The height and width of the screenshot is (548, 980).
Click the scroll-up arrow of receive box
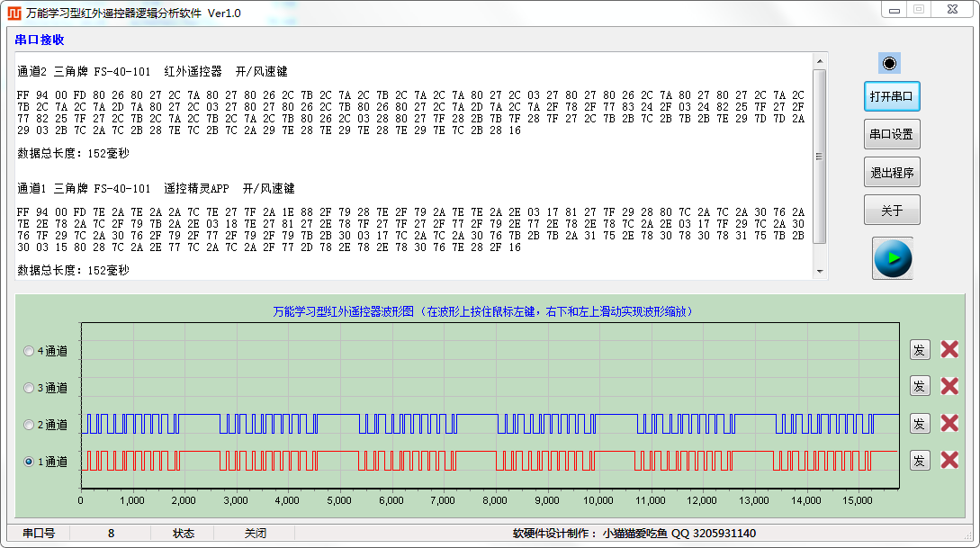click(x=820, y=60)
